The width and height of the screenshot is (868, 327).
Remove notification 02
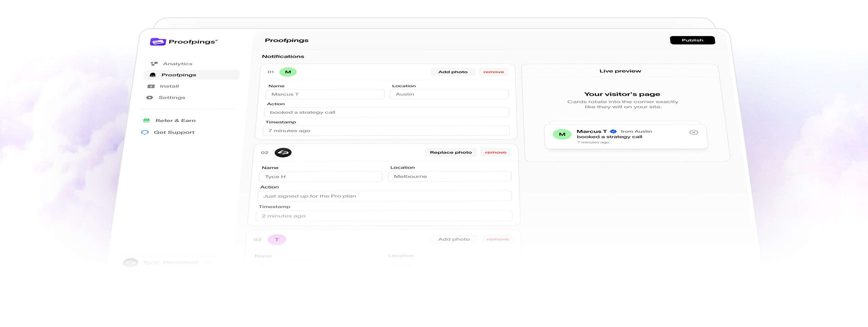click(496, 152)
